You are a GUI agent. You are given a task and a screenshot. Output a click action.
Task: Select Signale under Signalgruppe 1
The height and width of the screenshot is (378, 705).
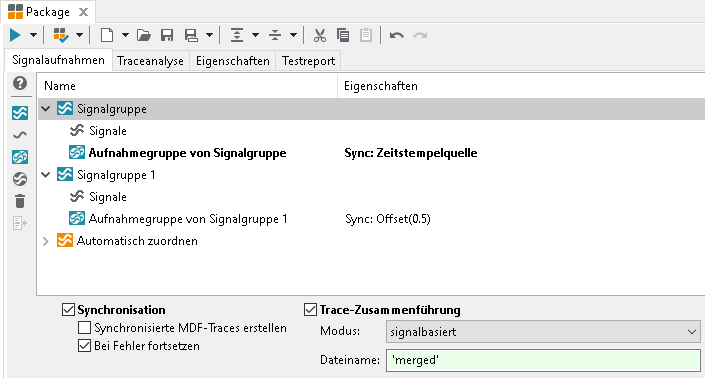pyautogui.click(x=107, y=197)
